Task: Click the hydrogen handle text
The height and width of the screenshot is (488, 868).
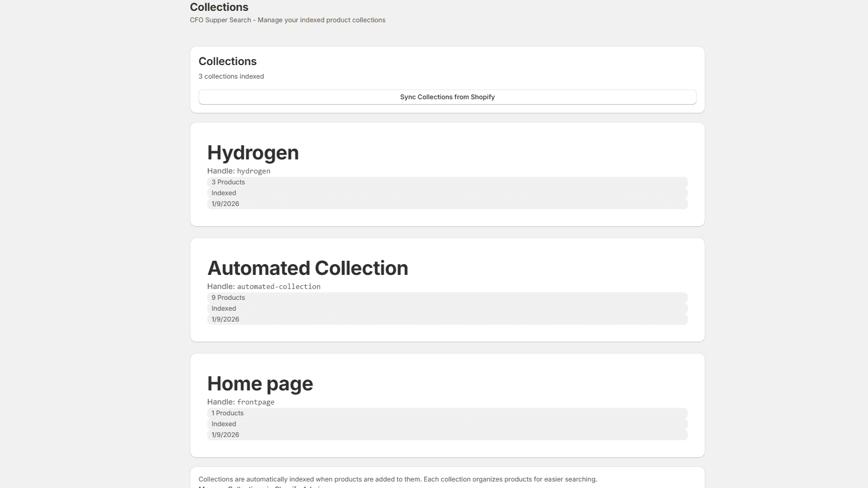Action: [x=253, y=171]
